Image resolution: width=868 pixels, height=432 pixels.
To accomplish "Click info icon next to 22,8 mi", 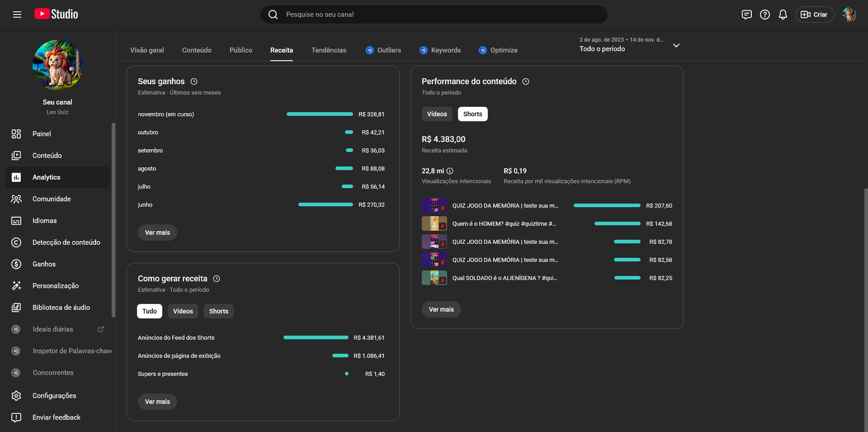I will pos(450,171).
